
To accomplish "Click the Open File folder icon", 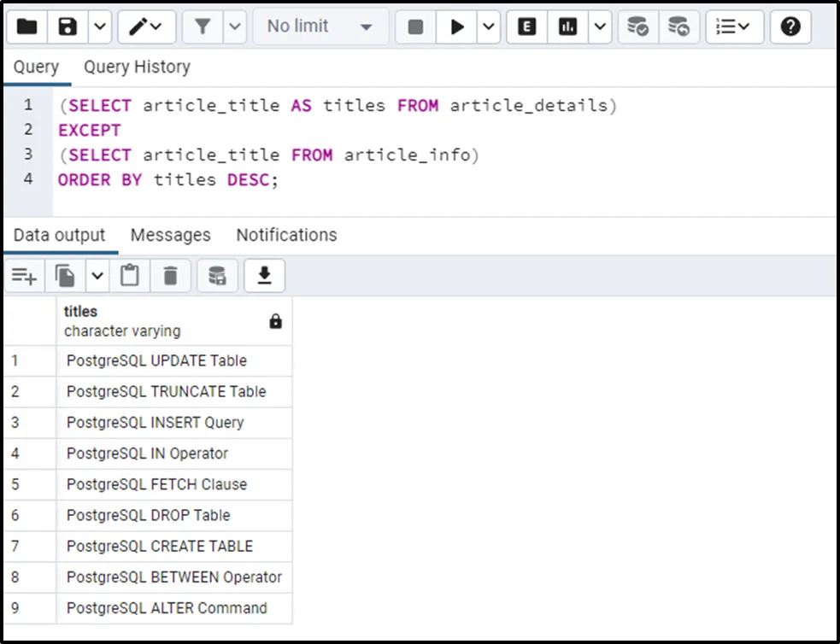I will (x=26, y=27).
